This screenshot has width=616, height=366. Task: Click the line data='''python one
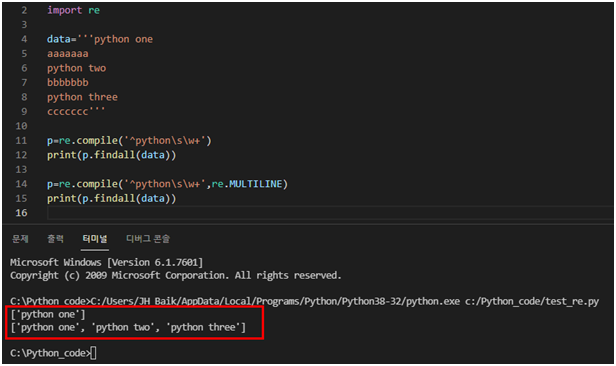tap(100, 39)
